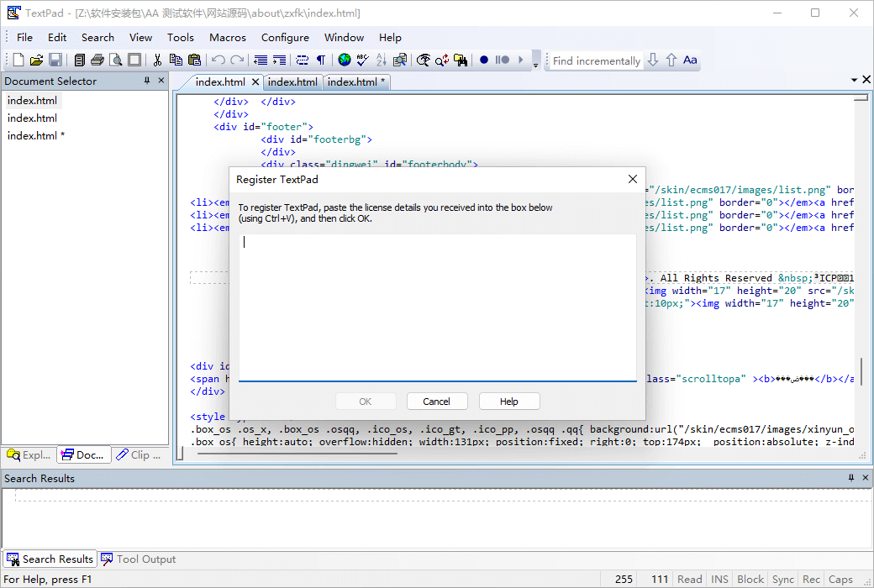Sort lines with A-Z icon

click(x=382, y=60)
